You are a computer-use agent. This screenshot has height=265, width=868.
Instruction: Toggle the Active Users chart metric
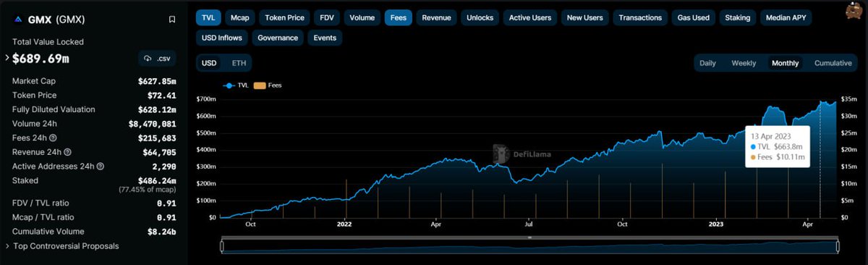[x=530, y=17]
